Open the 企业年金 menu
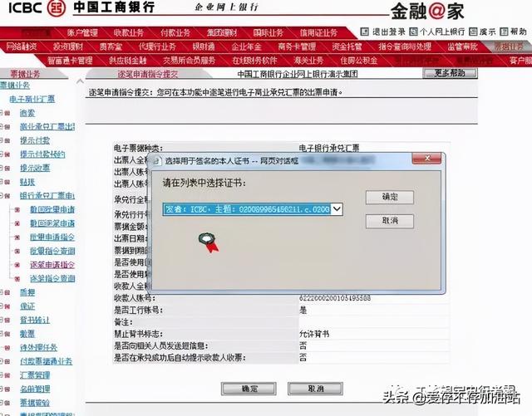The height and width of the screenshot is (416, 532). 247,46
